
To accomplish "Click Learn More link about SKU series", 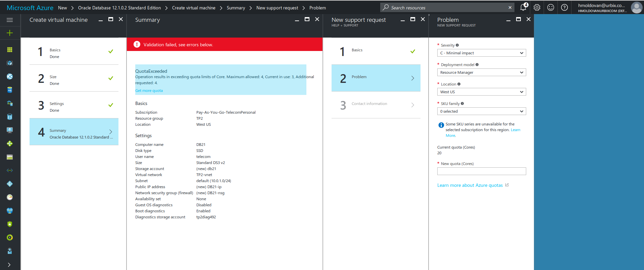I will coord(515,130).
